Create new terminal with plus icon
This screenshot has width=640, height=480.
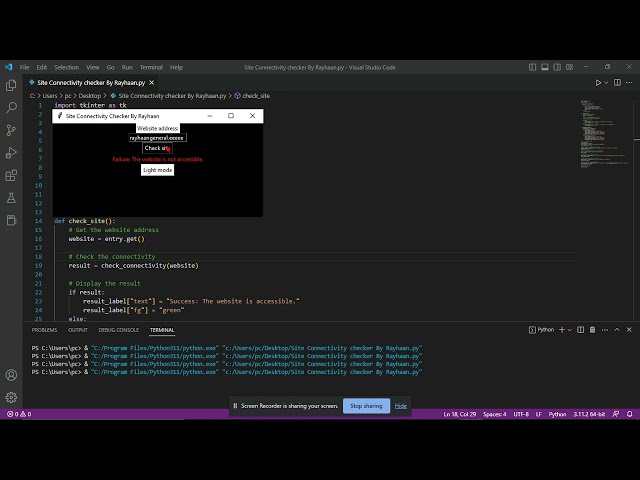(562, 330)
